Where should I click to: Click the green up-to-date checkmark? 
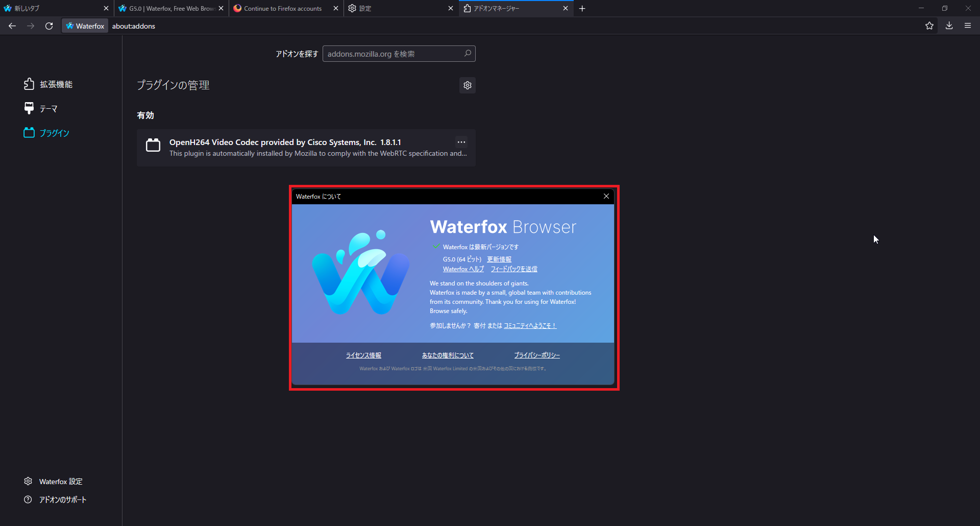click(436, 247)
